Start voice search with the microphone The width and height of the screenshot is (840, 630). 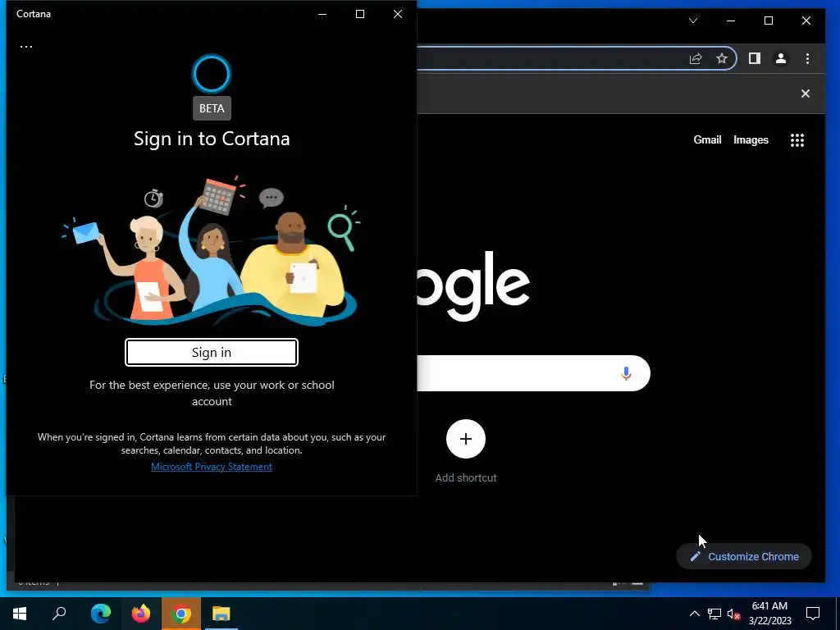click(626, 373)
